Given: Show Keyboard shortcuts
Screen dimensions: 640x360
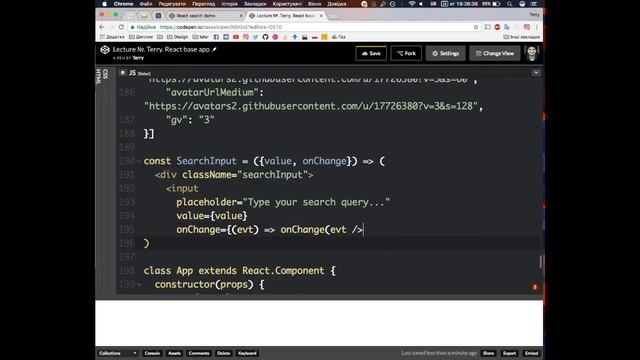Looking at the screenshot, I should tap(247, 353).
